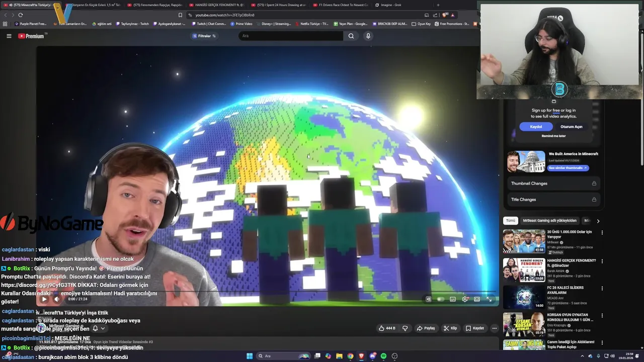Click the youtube.com address bar URL
This screenshot has height=362, width=644.
tap(225, 15)
